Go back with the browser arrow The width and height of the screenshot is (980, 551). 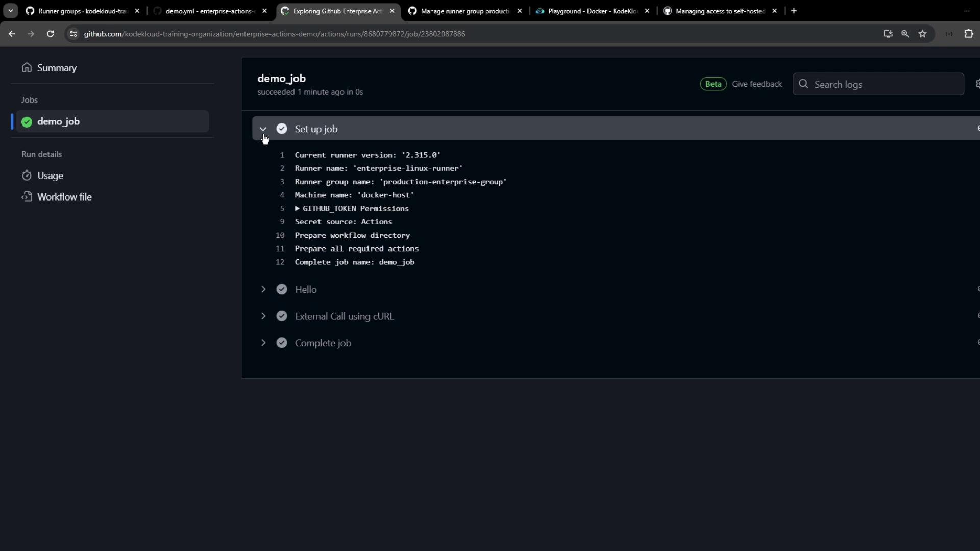pyautogui.click(x=12, y=34)
